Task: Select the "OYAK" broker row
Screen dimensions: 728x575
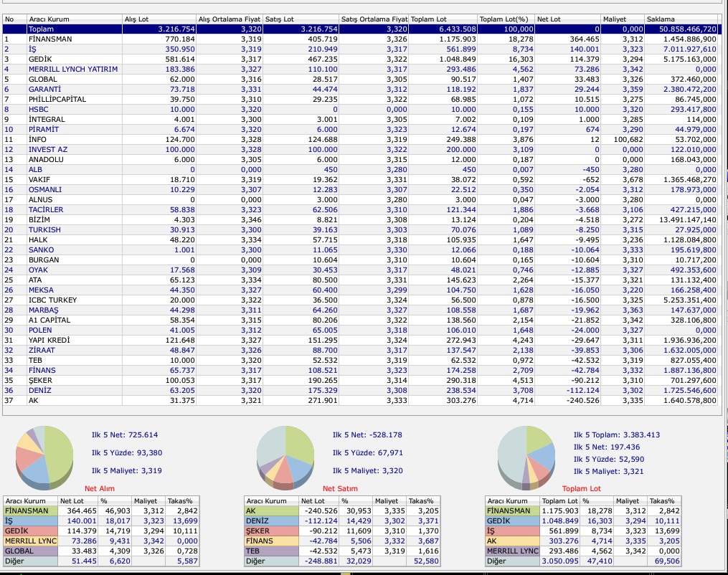Action: (x=360, y=270)
